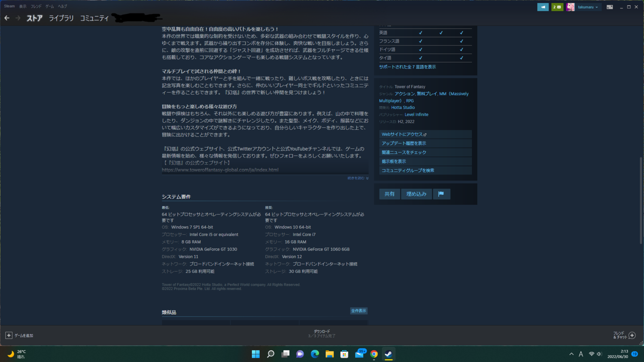Open the Wi-Fi network tray icon

[x=592, y=354]
